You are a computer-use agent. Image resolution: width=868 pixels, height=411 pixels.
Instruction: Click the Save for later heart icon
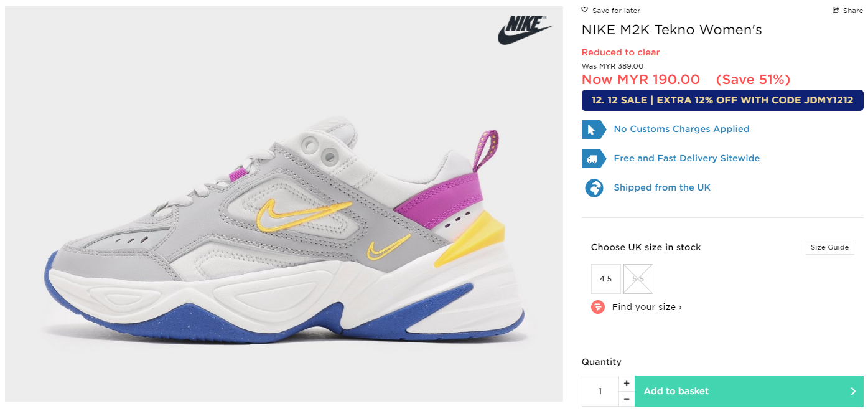pos(585,10)
